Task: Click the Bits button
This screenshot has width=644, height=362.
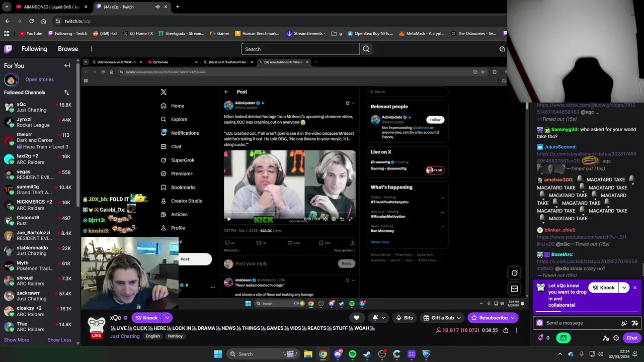Action: 405,318
